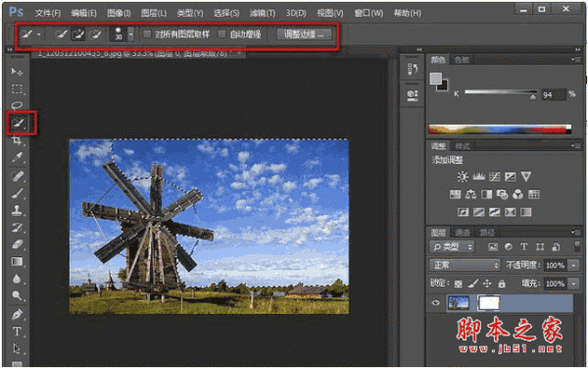Enable 对所有图层取样 checkbox
Image resolution: width=588 pixels, height=368 pixels.
(147, 34)
